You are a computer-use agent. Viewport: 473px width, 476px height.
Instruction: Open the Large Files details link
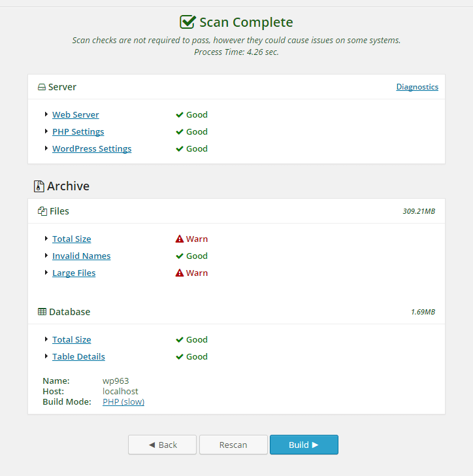74,273
